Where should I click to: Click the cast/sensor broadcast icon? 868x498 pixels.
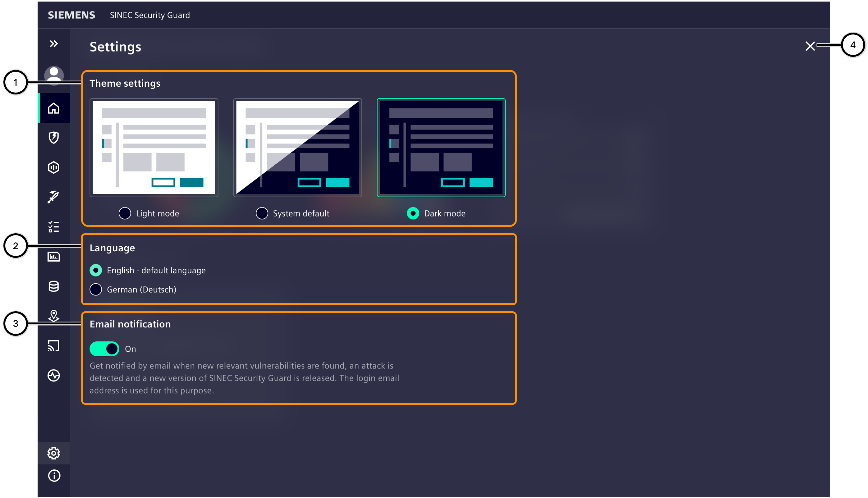[54, 346]
